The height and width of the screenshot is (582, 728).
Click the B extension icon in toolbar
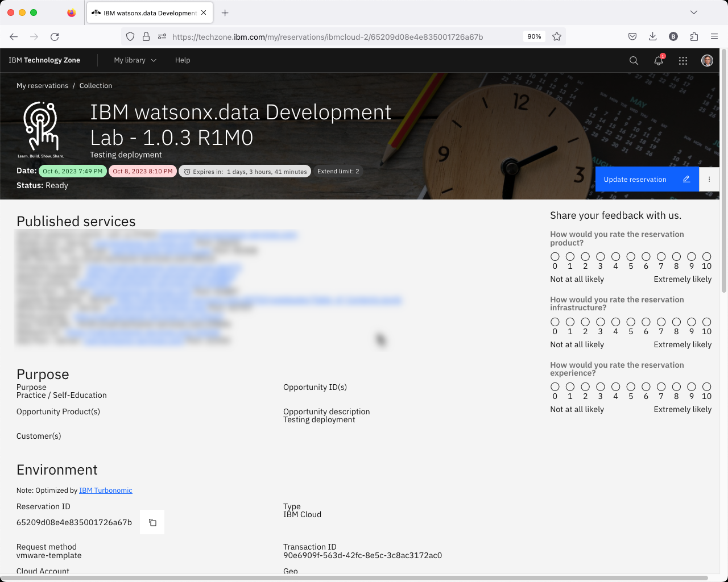(673, 36)
